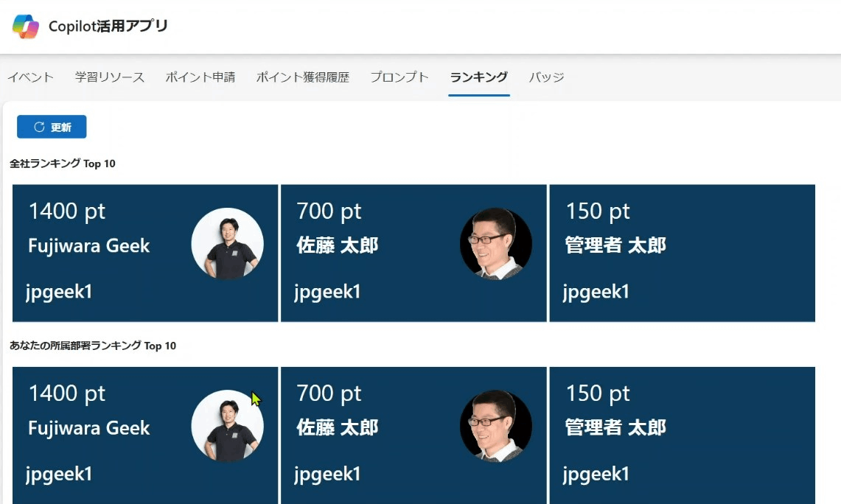Click Fujiwara Geek name in 全社ランキング
Screen dimensions: 841x504
89,245
